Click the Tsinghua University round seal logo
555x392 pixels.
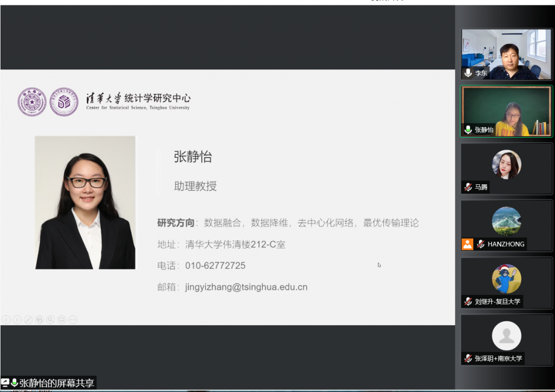point(31,101)
